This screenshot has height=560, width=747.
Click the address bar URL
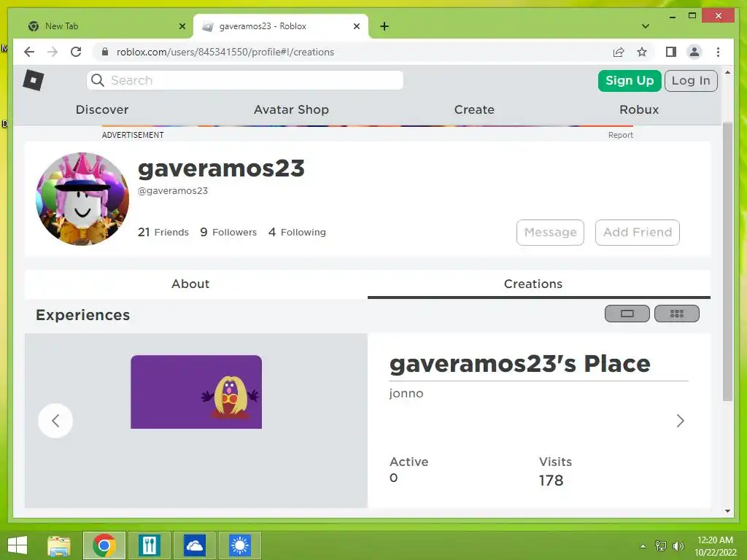tap(225, 52)
